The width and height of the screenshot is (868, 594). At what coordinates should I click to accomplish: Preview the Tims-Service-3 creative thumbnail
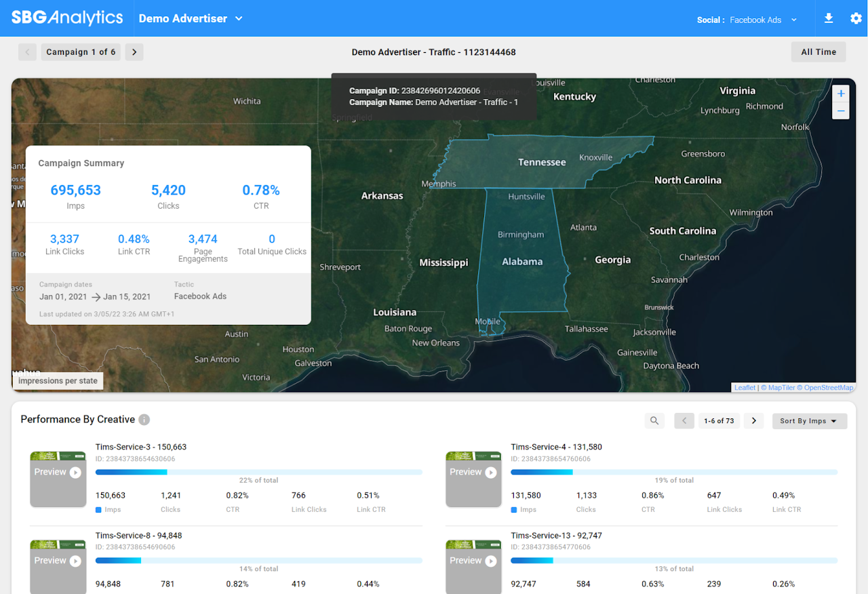click(x=58, y=479)
